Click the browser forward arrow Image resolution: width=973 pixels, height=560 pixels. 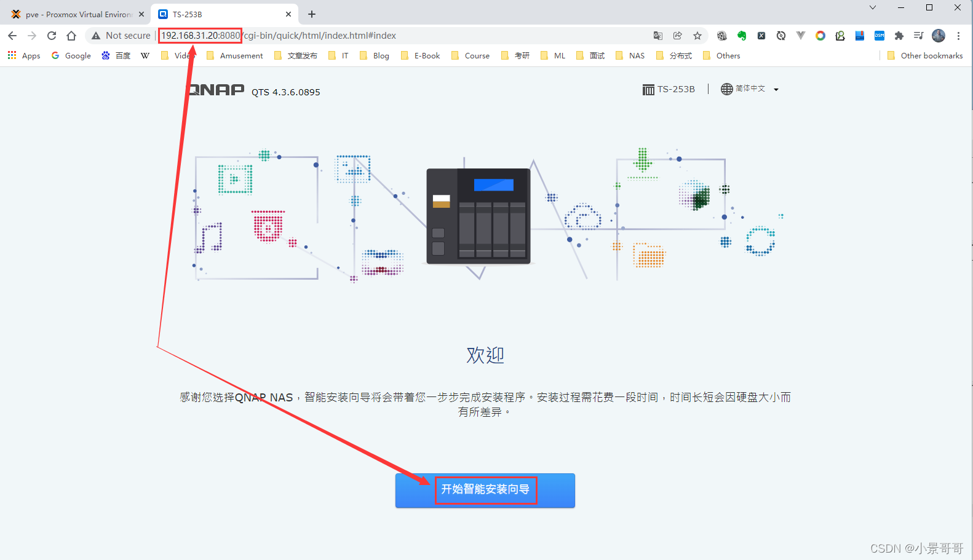32,36
